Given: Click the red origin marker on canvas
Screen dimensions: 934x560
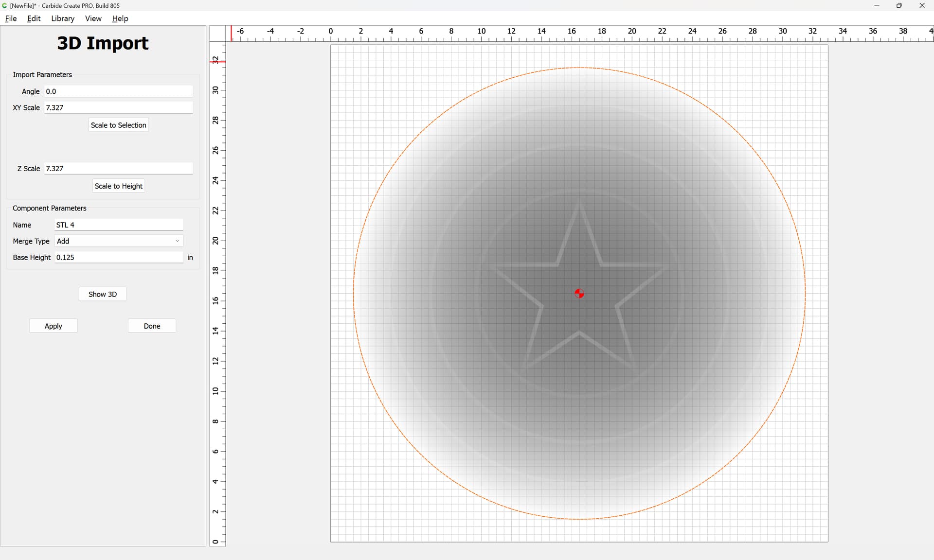Looking at the screenshot, I should [579, 294].
